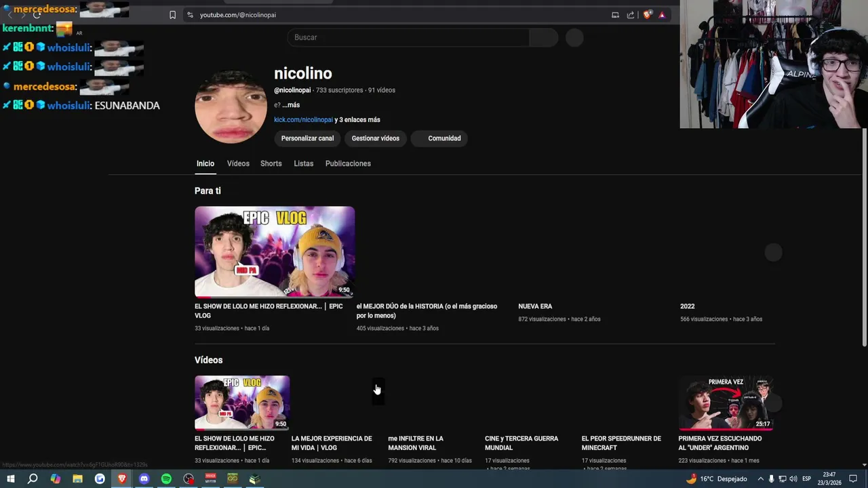Click the @nicolinopai channel handle
The width and height of the screenshot is (868, 488).
pos(292,90)
